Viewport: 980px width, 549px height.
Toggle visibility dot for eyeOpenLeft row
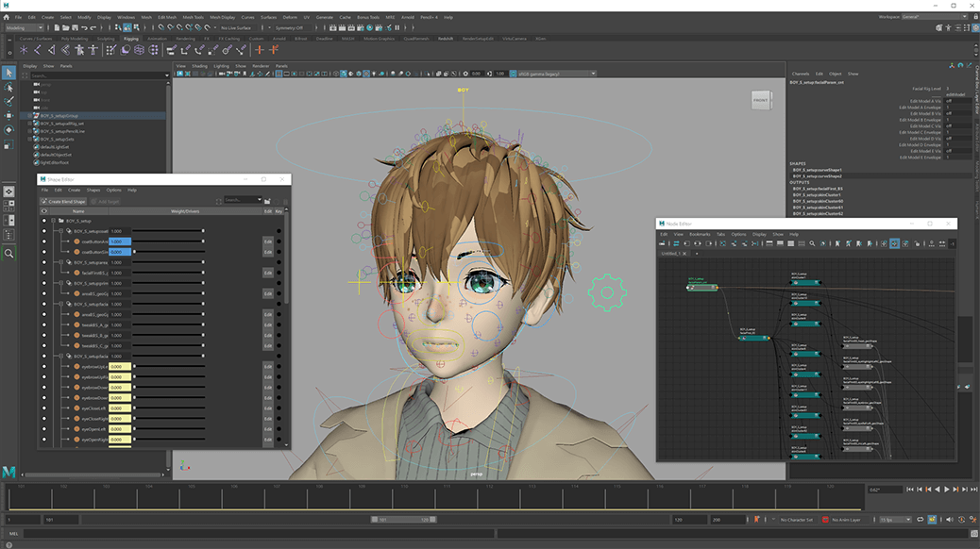point(43,429)
